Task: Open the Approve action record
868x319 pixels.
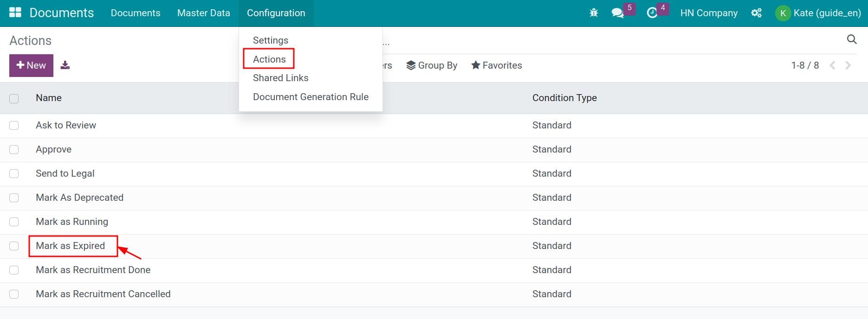Action: [53, 149]
